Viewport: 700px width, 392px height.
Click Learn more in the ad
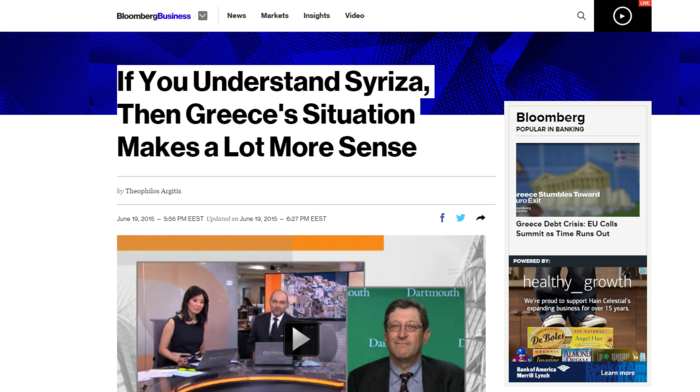click(617, 373)
